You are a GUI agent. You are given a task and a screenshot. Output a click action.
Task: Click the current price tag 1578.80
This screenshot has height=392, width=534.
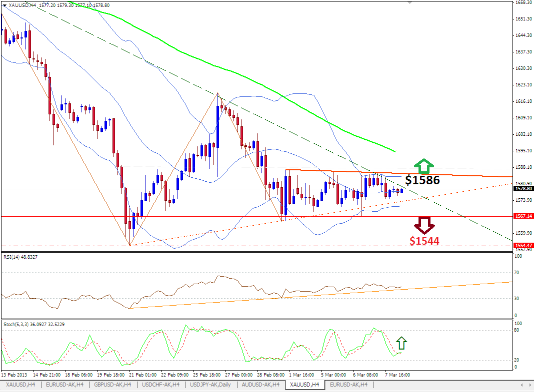(x=522, y=189)
